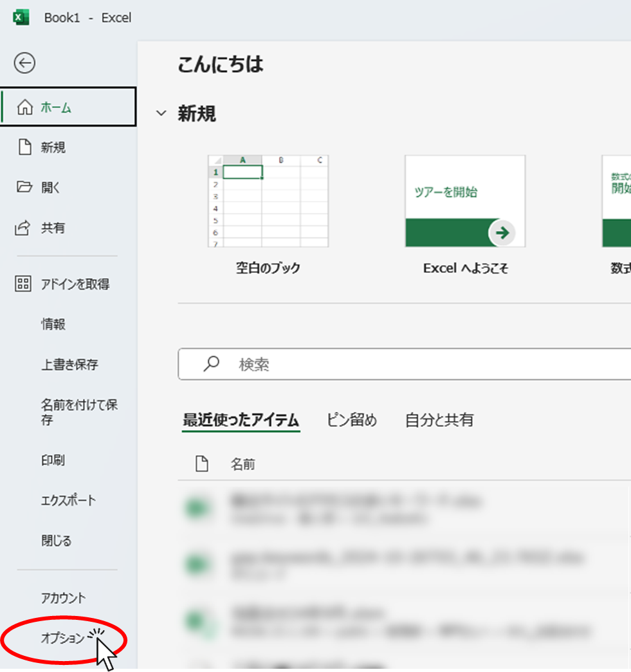
Task: Click the 空白のブック label
Action: pos(268,268)
